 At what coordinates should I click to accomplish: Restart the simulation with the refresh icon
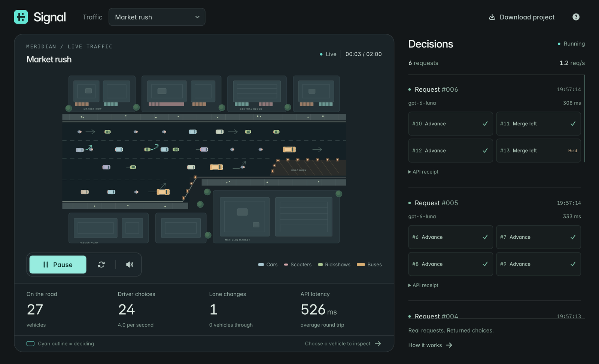101,264
